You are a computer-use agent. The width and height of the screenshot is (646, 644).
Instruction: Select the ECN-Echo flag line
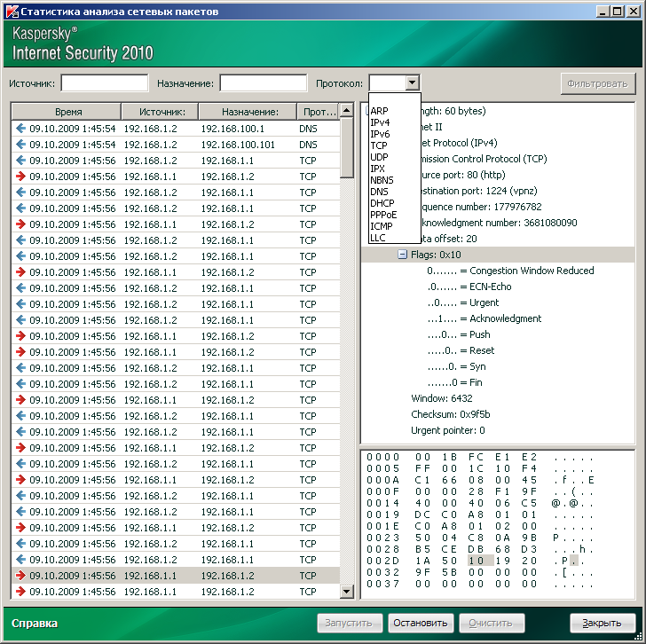469,287
